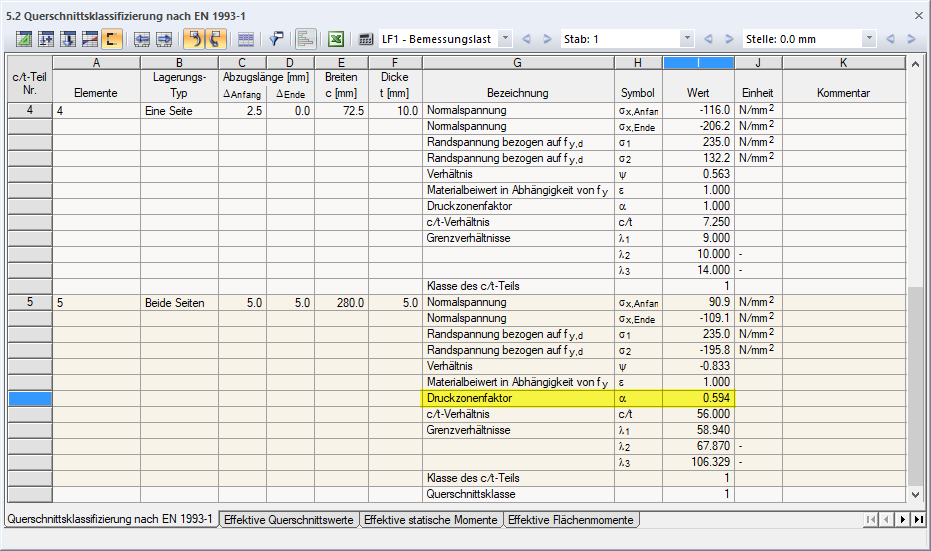Select column A header
Viewport: 931px width, 551px height.
tap(96, 62)
